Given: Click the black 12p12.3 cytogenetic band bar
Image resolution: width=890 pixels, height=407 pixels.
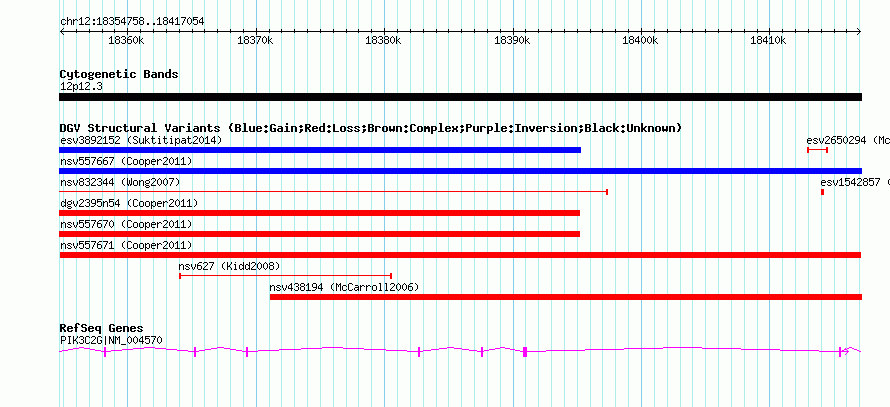Looking at the screenshot, I should pos(460,97).
